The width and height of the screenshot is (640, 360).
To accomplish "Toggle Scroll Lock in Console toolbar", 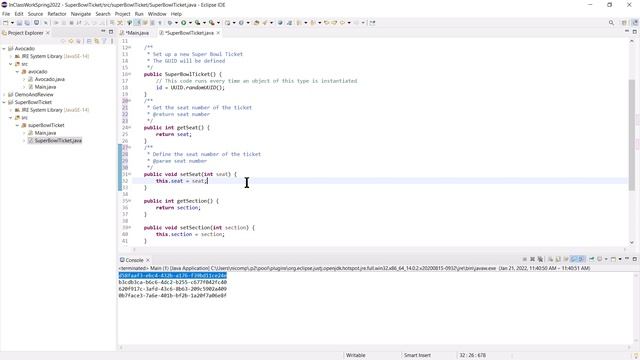I will pyautogui.click(x=558, y=259).
